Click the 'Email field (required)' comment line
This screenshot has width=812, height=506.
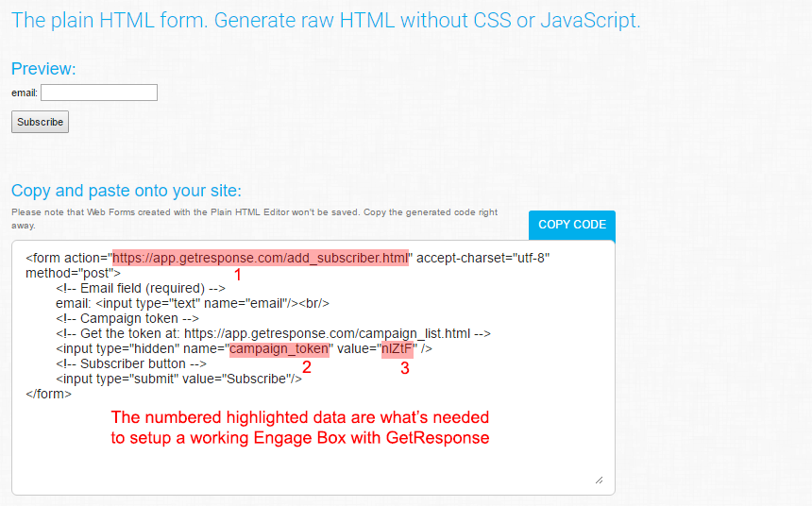click(x=141, y=288)
